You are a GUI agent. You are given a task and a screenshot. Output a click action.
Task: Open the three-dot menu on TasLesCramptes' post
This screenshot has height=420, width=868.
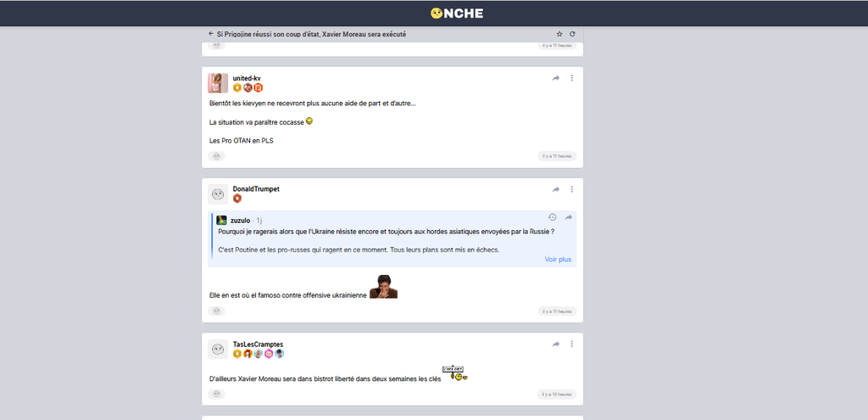coord(572,344)
